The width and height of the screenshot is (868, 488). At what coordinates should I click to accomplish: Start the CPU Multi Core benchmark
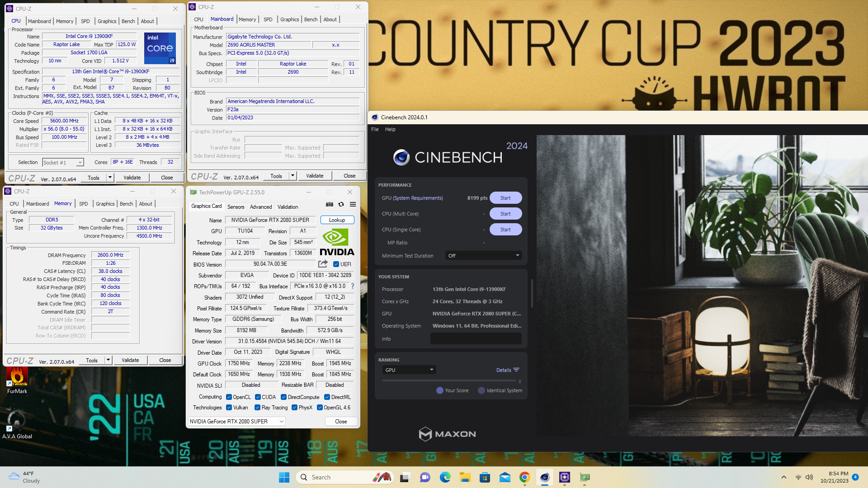coord(505,214)
